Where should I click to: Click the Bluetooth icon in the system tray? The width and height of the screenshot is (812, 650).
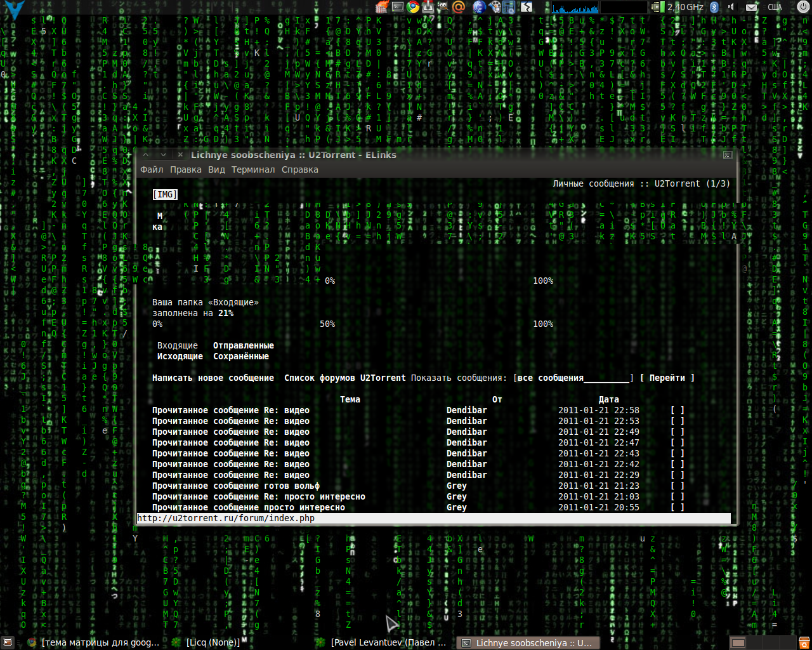714,7
